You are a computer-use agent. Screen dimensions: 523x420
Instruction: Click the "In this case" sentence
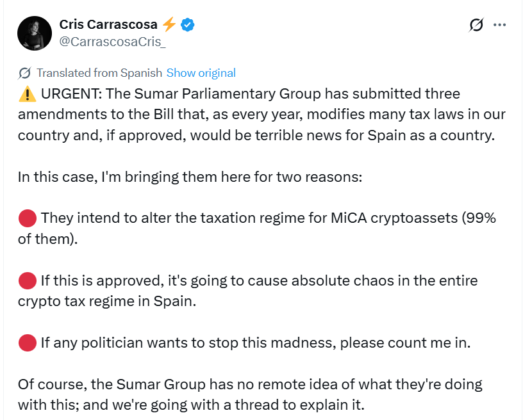(190, 177)
